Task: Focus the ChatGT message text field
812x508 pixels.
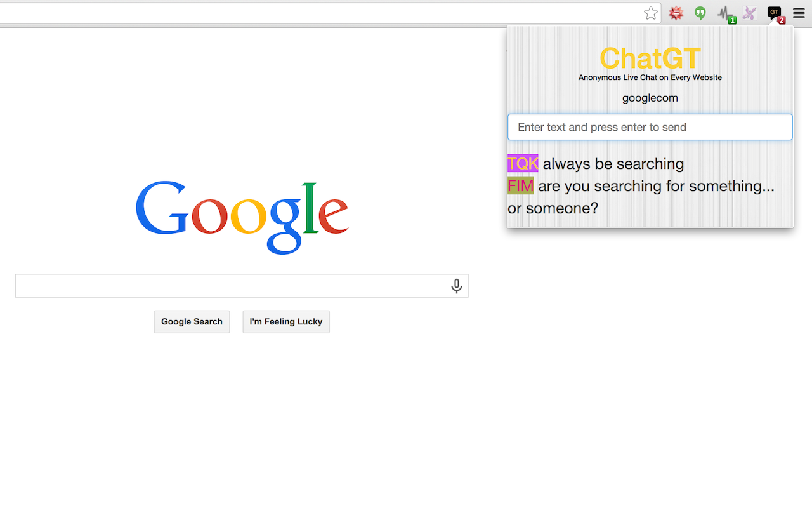Action: pyautogui.click(x=650, y=127)
